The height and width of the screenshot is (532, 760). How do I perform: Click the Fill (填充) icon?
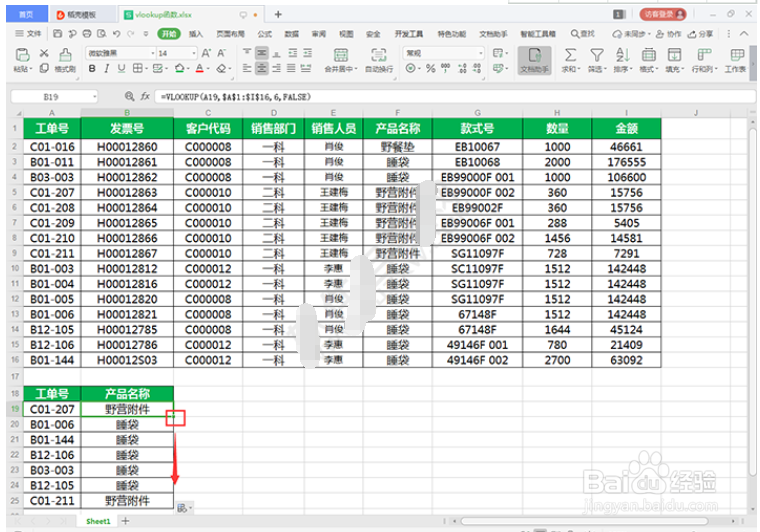tap(674, 54)
